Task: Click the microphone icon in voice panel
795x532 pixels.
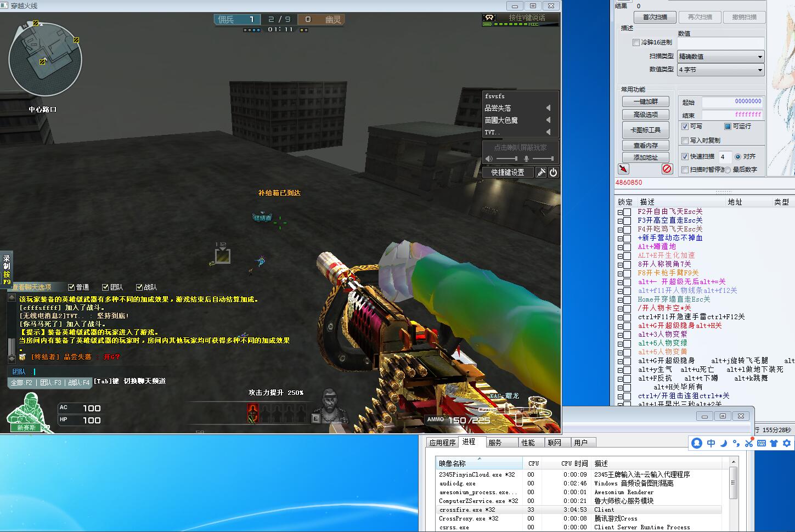Action: 526,159
